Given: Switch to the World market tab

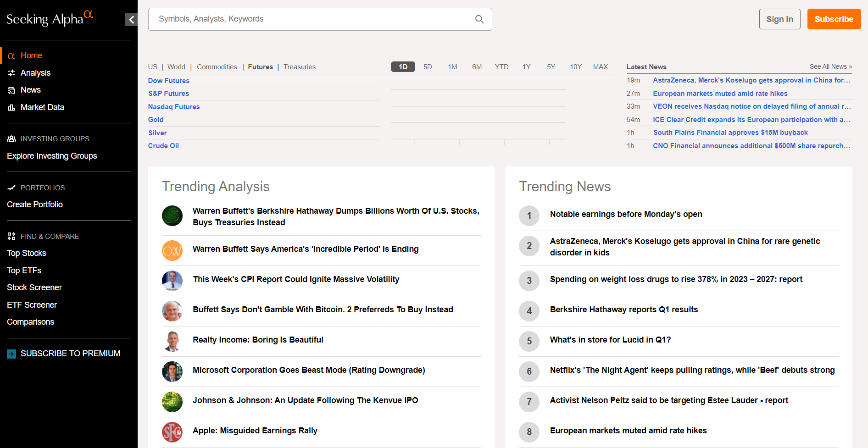Looking at the screenshot, I should (x=176, y=67).
